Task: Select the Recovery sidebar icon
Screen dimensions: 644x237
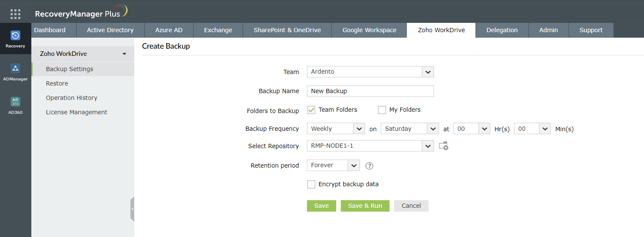Action: click(15, 39)
